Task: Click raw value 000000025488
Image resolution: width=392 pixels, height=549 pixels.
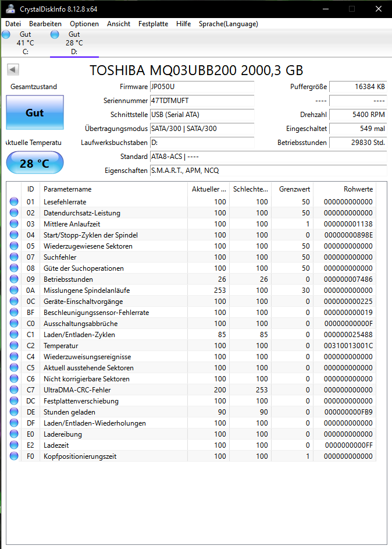Action: (x=348, y=334)
